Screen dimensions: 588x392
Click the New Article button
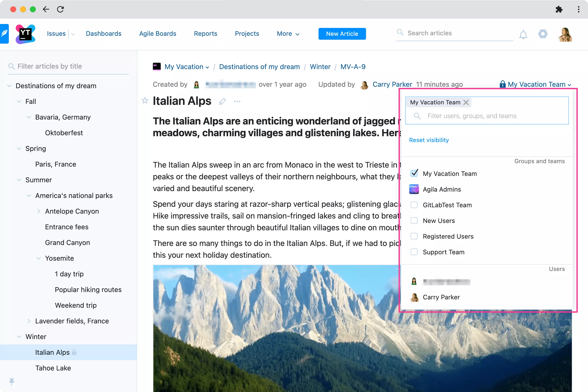tap(342, 34)
